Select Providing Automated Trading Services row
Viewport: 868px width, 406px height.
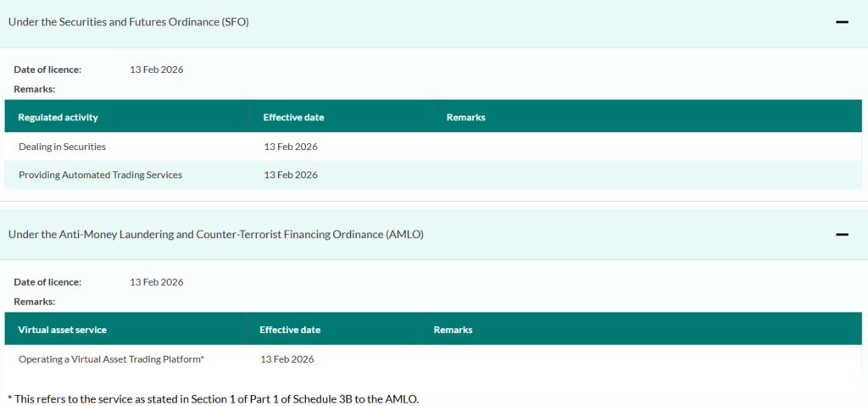[x=433, y=175]
